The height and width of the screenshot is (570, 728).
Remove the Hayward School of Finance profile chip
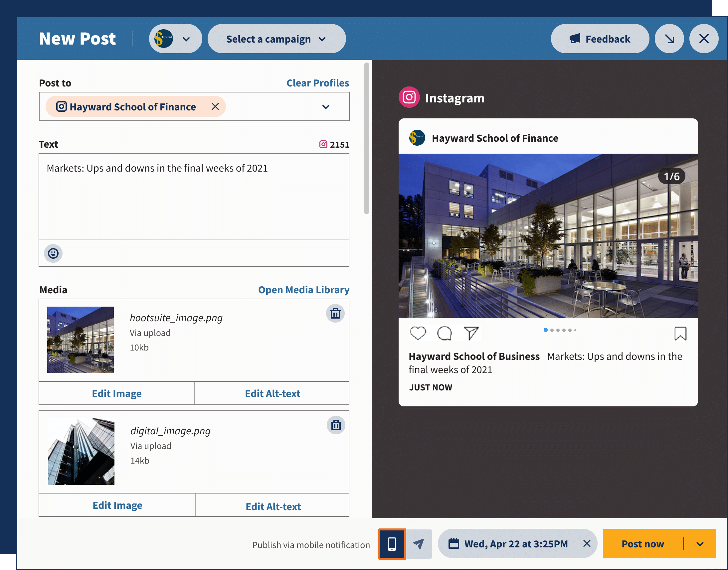[215, 106]
